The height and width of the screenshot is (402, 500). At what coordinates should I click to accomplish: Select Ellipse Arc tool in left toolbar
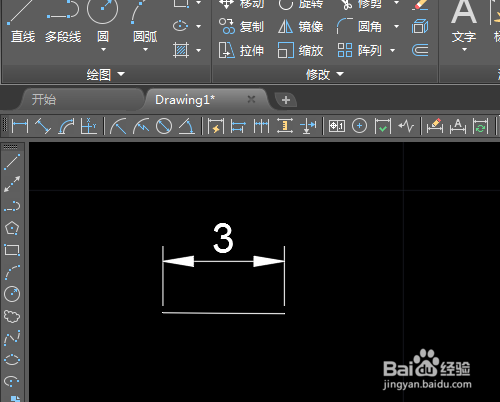pyautogui.click(x=12, y=382)
